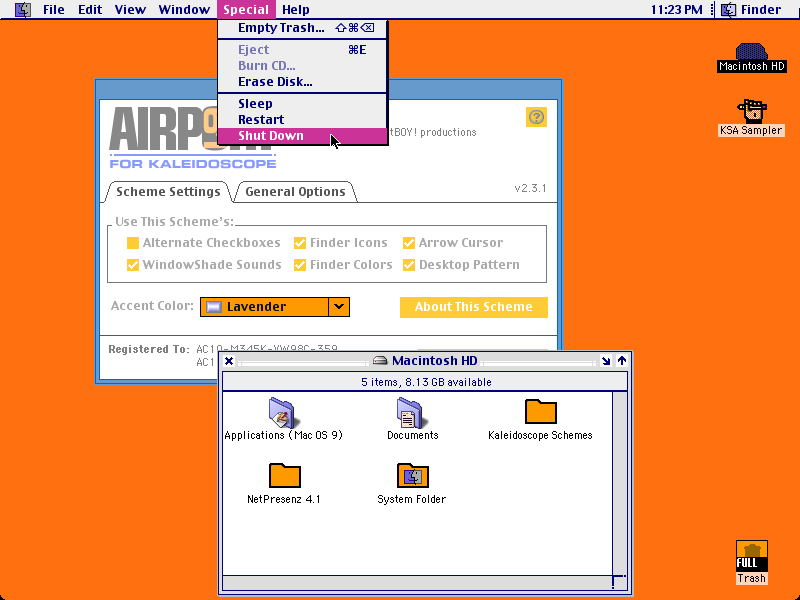This screenshot has width=800, height=600.
Task: Choose Erase Disk from Special menu
Action: (303, 82)
